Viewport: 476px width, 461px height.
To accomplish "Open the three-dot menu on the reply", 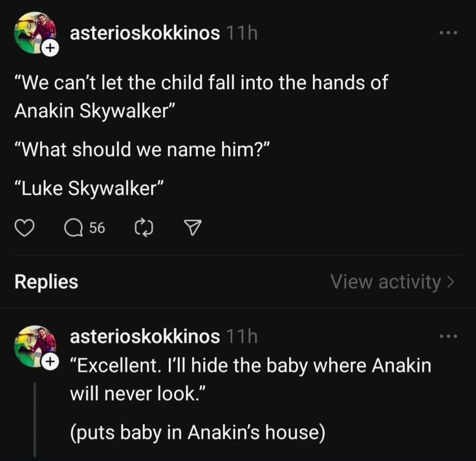I will 447,336.
